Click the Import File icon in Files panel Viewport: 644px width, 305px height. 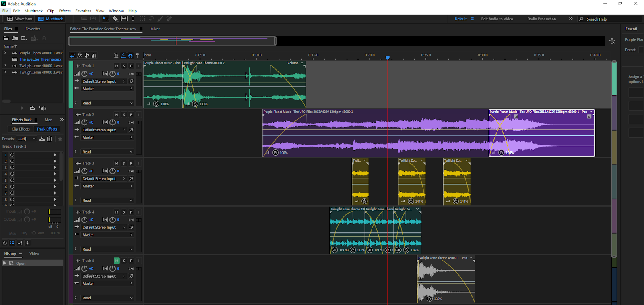click(x=15, y=38)
